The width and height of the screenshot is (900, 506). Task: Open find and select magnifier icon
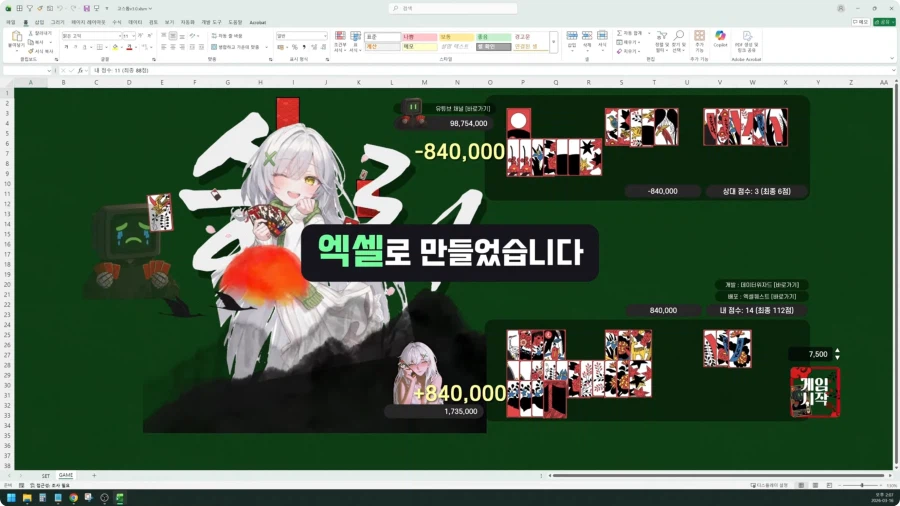point(678,36)
